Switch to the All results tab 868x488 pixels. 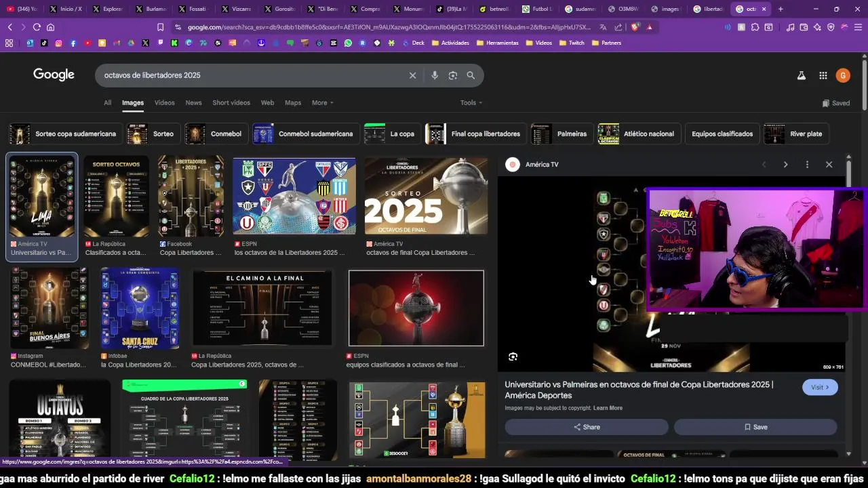(x=107, y=103)
